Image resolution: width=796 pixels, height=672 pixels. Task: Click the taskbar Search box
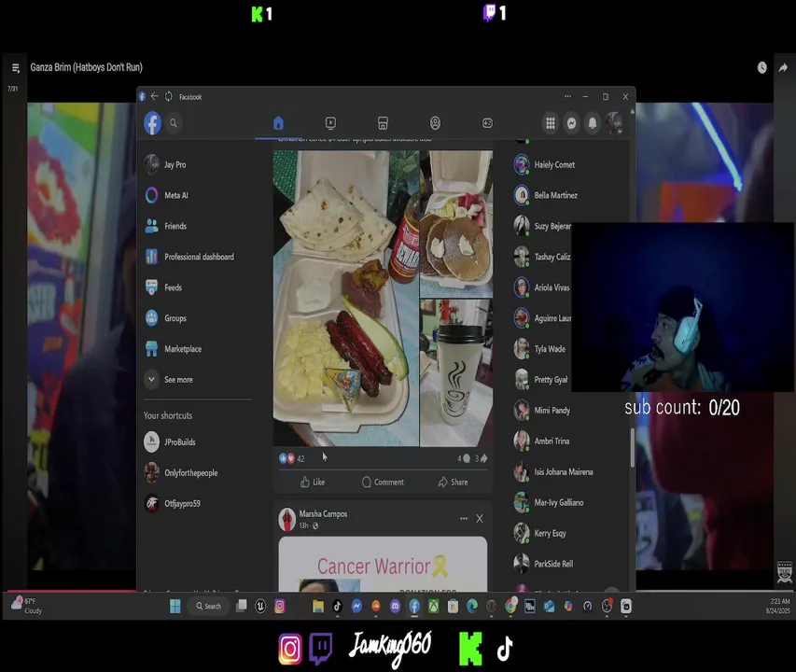point(209,606)
